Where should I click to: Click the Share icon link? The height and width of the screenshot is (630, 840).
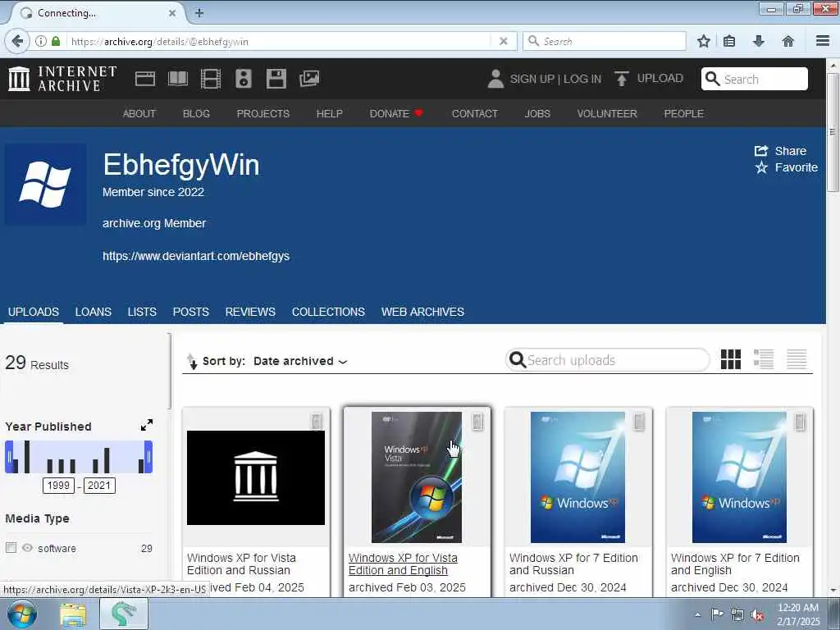tap(780, 151)
